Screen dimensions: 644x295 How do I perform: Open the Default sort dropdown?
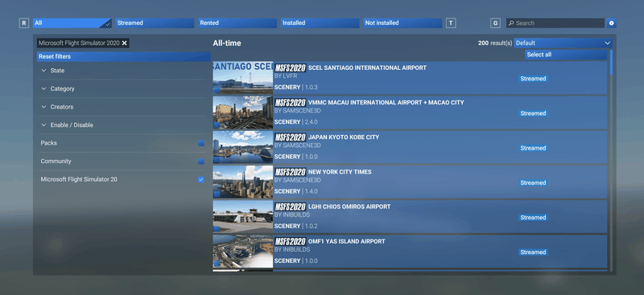tap(563, 43)
